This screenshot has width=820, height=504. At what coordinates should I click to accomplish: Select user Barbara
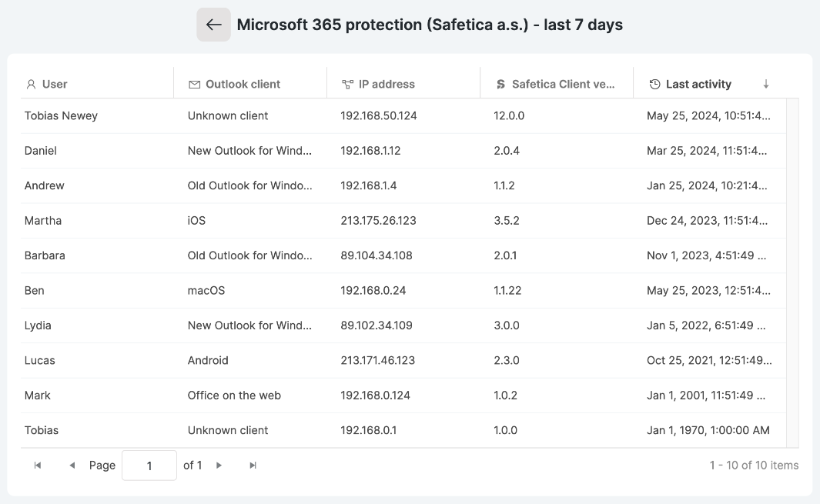point(45,255)
